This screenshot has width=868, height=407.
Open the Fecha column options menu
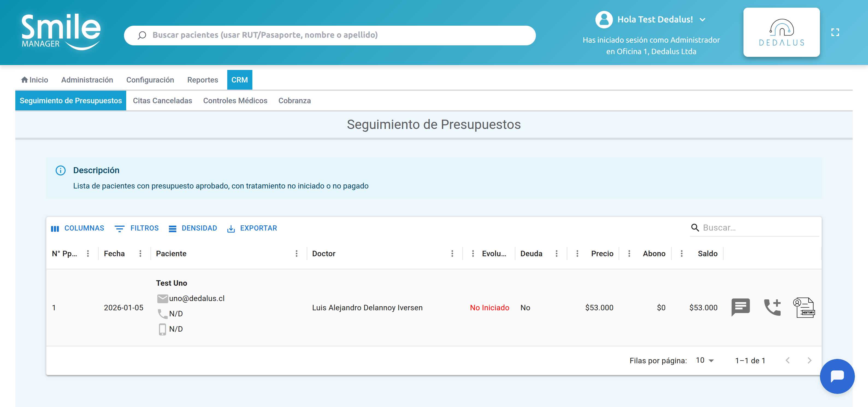pyautogui.click(x=140, y=254)
